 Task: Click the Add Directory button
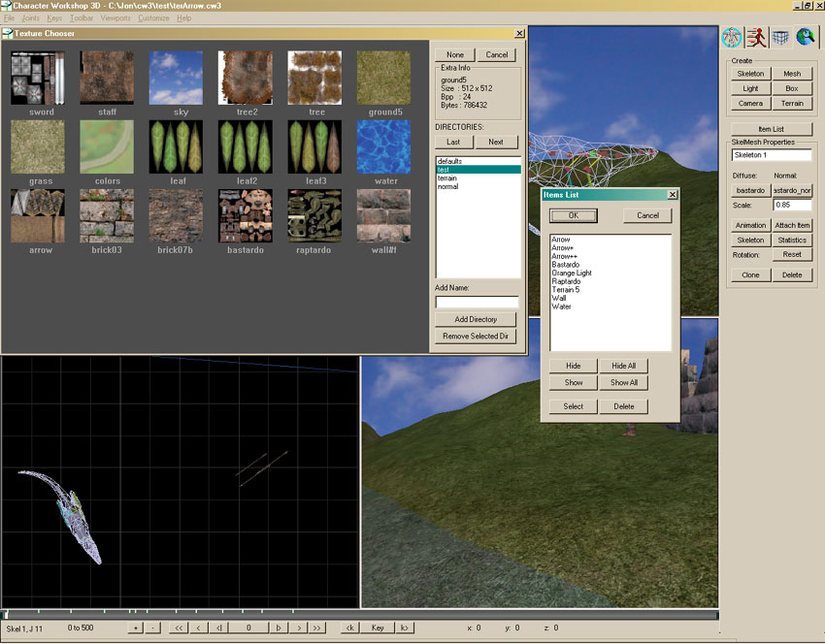(476, 319)
